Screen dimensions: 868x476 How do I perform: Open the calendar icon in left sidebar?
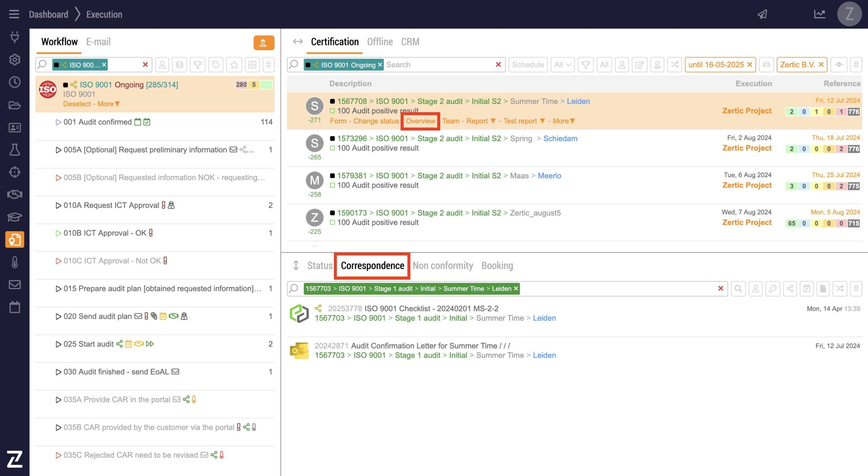coord(15,307)
